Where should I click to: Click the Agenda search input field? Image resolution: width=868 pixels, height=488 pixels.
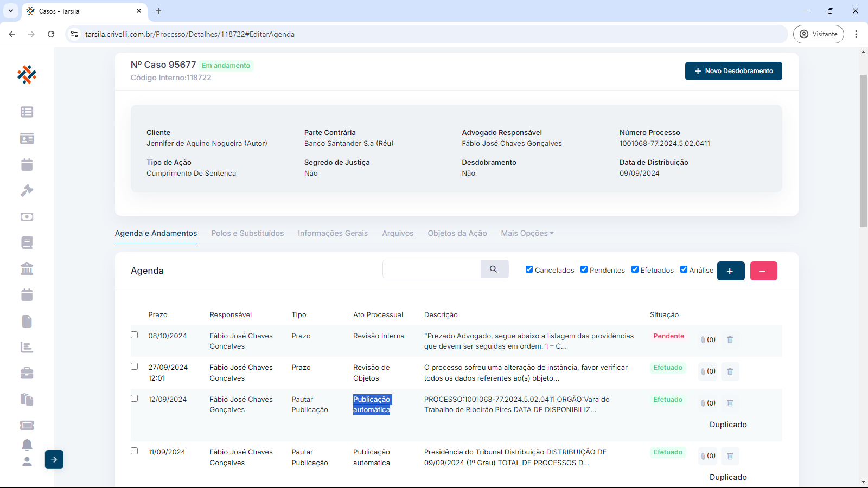[431, 269]
